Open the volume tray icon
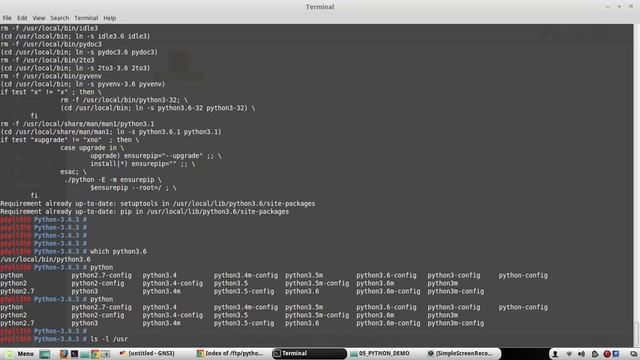The image size is (640, 360). pyautogui.click(x=582, y=354)
